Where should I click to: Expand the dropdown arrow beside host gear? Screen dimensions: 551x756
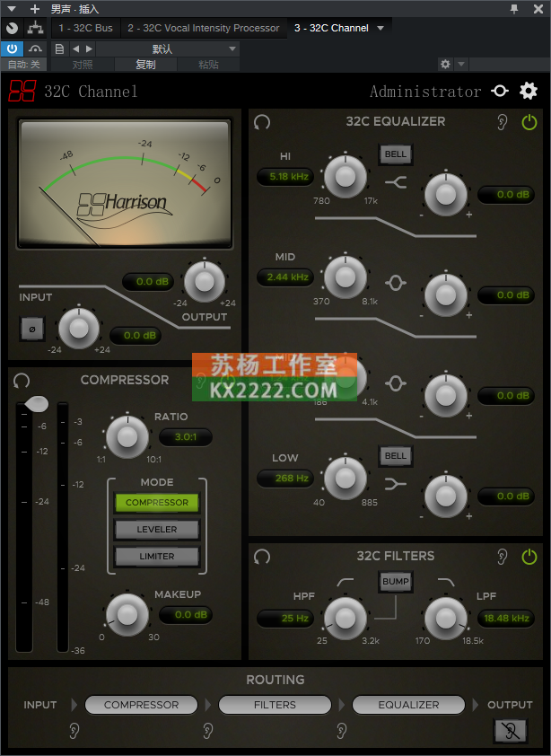461,64
